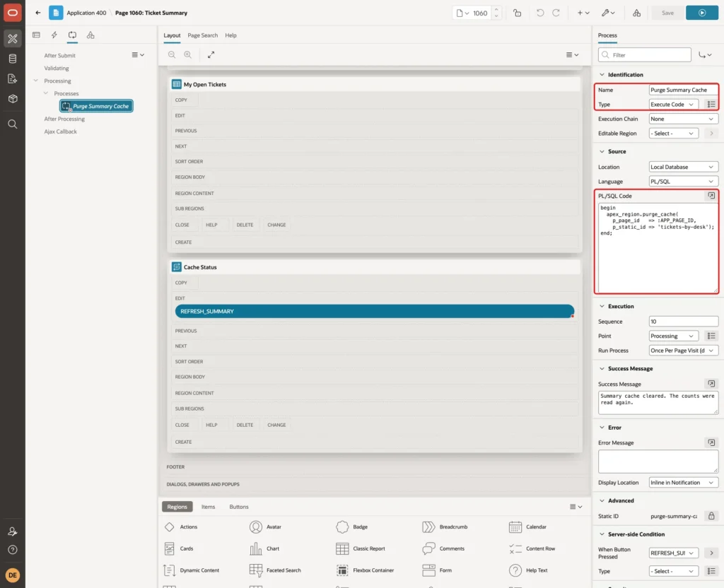724x588 pixels.
Task: Open SQL Workshop database icon in the sidebar
Action: 13,59
